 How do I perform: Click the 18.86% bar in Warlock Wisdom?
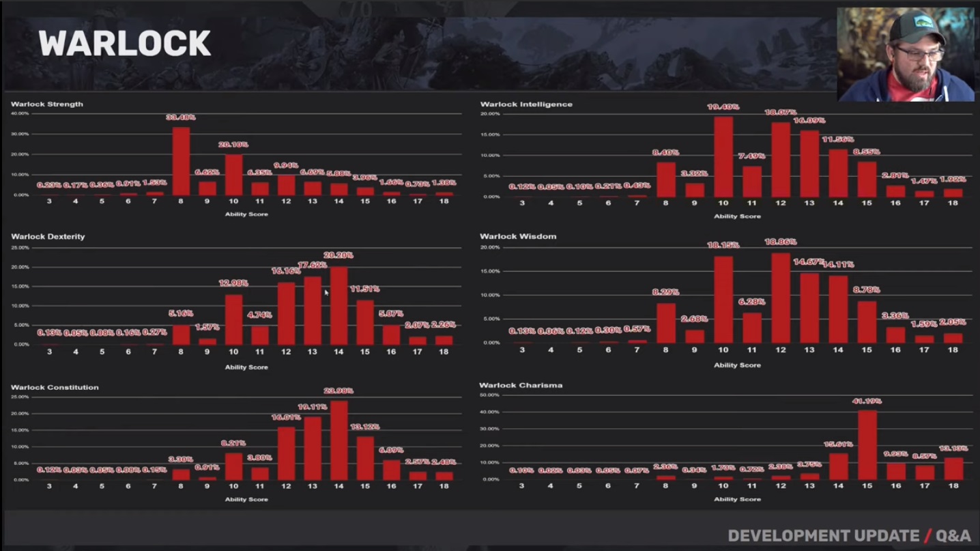[x=781, y=298]
